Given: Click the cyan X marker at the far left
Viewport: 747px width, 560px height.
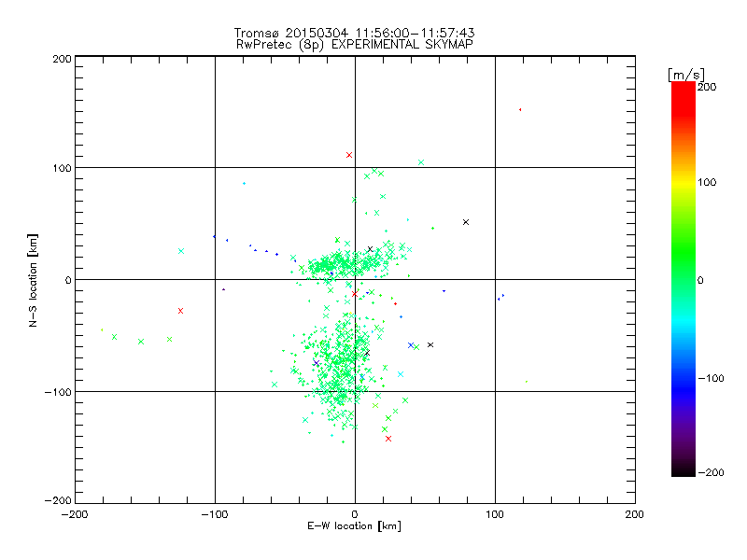Looking at the screenshot, I should tap(181, 251).
